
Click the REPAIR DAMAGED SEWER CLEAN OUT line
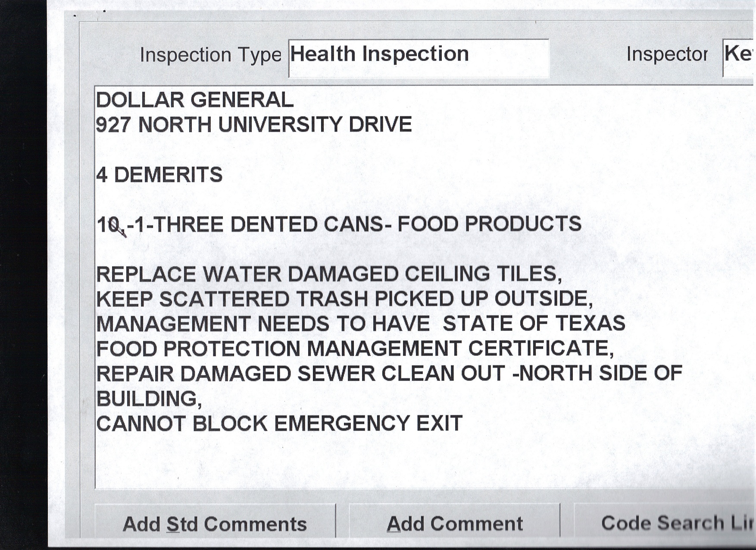click(388, 374)
